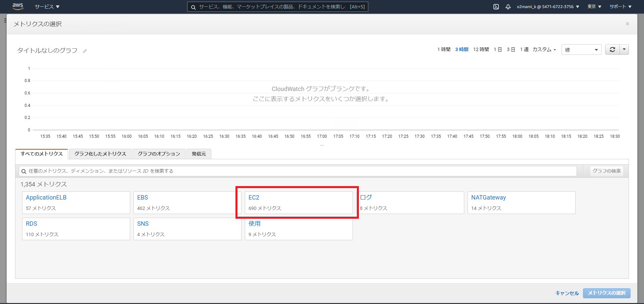Image resolution: width=644 pixels, height=304 pixels.
Task: Click the メトリクスの選択 confirm button
Action: pos(607,293)
